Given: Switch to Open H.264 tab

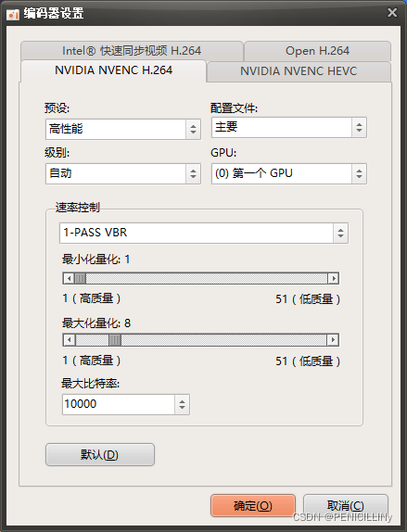Looking at the screenshot, I should 317,51.
